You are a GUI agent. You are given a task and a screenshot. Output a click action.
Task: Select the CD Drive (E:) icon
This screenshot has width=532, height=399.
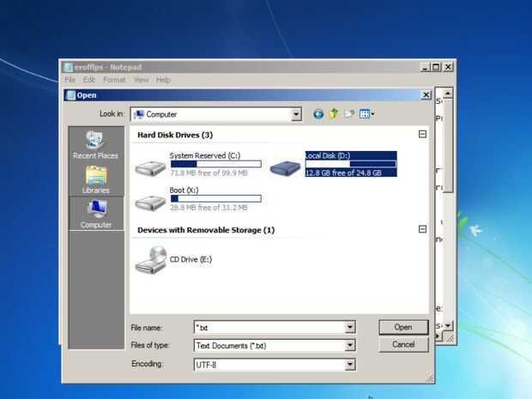click(x=151, y=260)
